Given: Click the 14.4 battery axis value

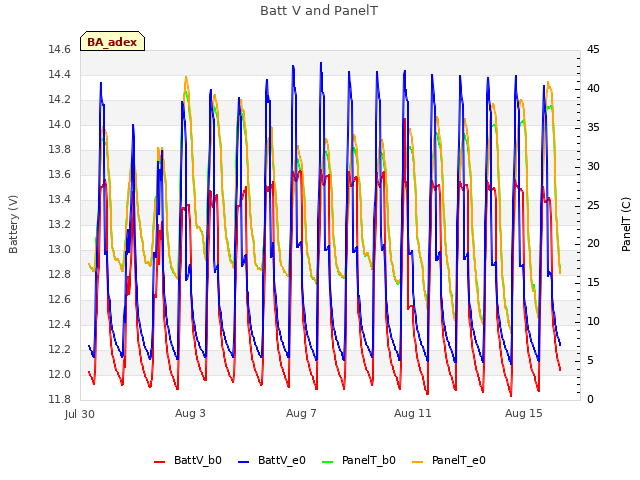Looking at the screenshot, I should [60, 75].
